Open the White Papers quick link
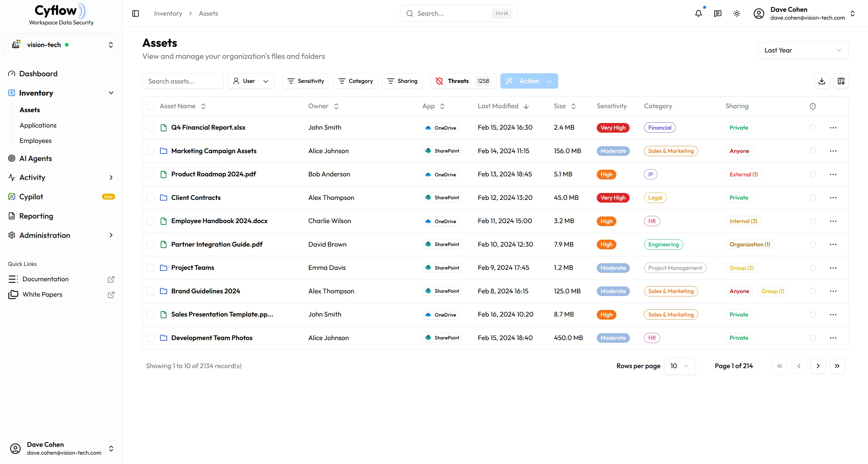 click(42, 295)
